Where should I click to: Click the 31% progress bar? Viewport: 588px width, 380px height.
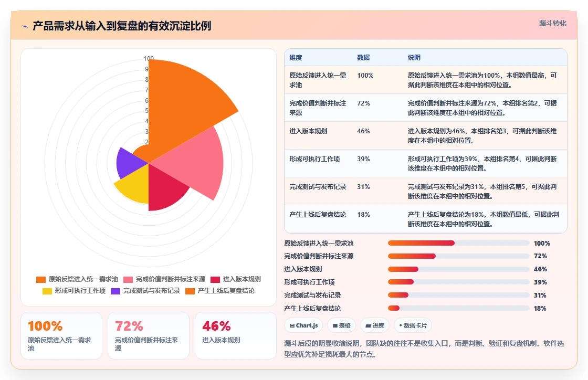(x=459, y=295)
